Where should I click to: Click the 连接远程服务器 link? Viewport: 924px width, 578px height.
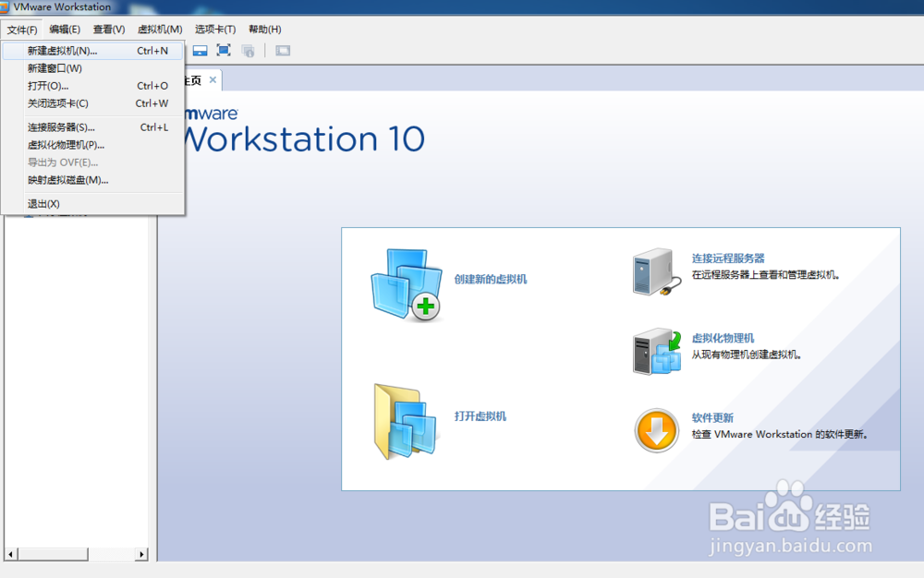click(x=728, y=259)
